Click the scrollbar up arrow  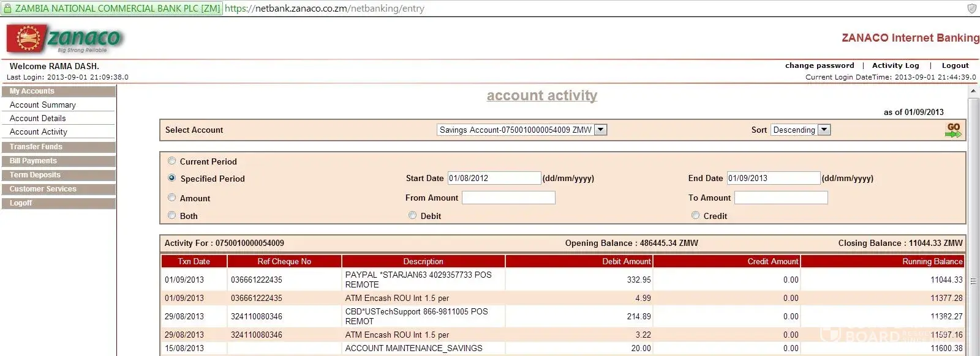click(x=973, y=91)
